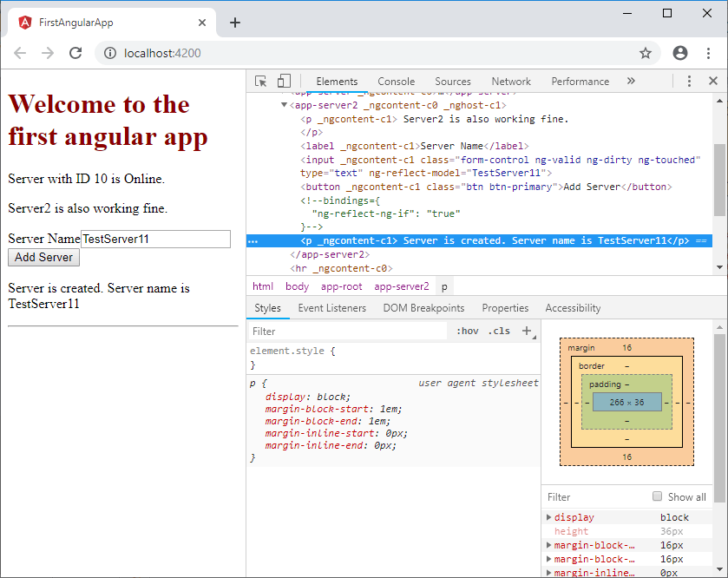Screen dimensions: 728x578
Task: Switch to the Sources tab
Action: click(x=453, y=82)
